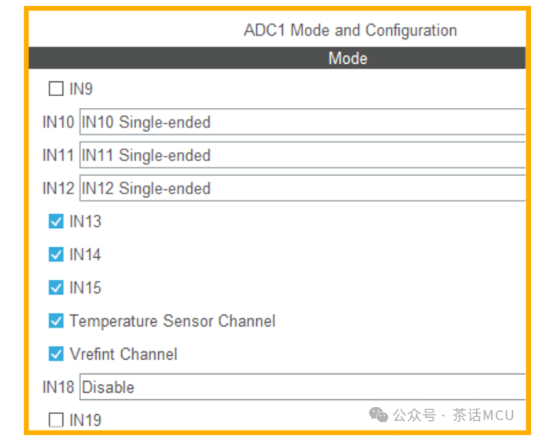The height and width of the screenshot is (443, 555).
Task: Enable the IN9 channel checkbox
Action: tap(56, 89)
